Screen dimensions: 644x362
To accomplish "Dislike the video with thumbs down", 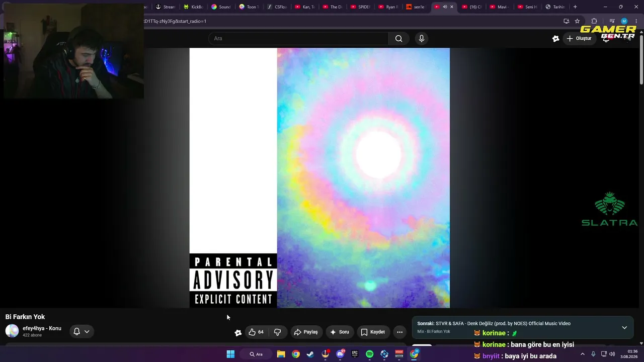I will (277, 332).
